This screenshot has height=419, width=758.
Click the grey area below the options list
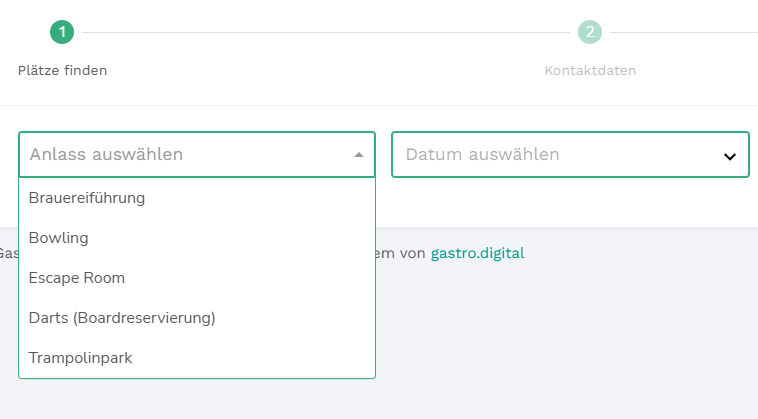click(x=200, y=400)
